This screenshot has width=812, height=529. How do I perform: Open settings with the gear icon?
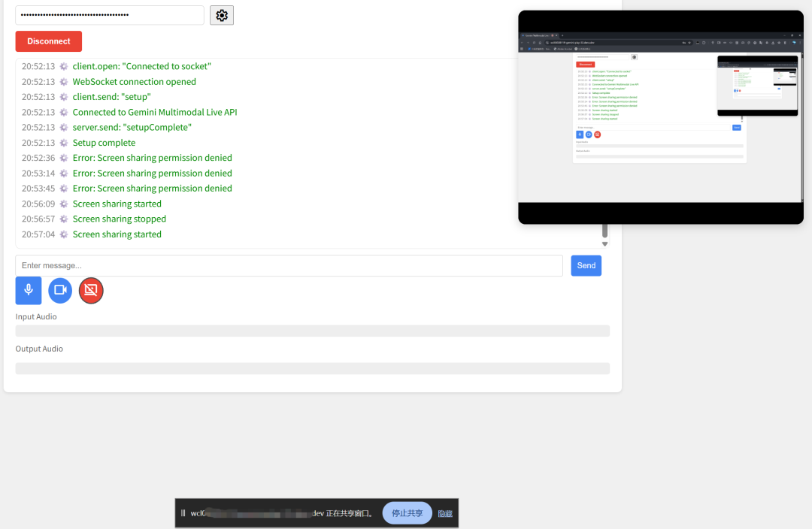tap(222, 15)
